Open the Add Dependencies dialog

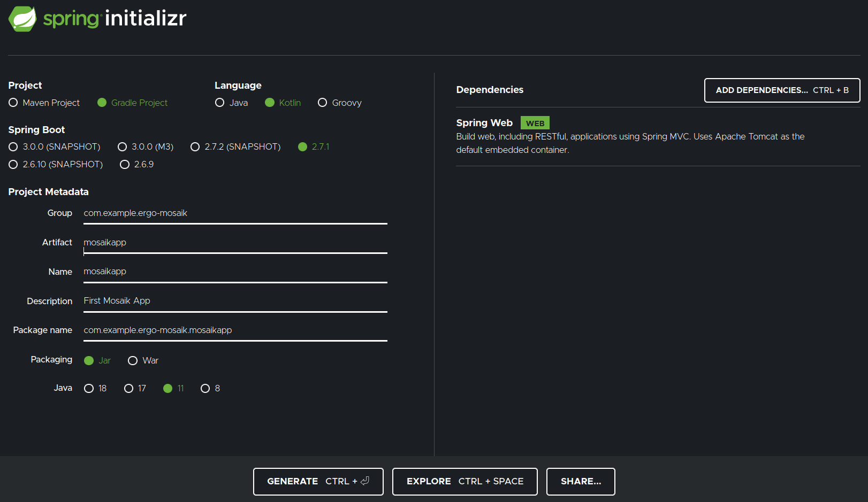pos(782,90)
